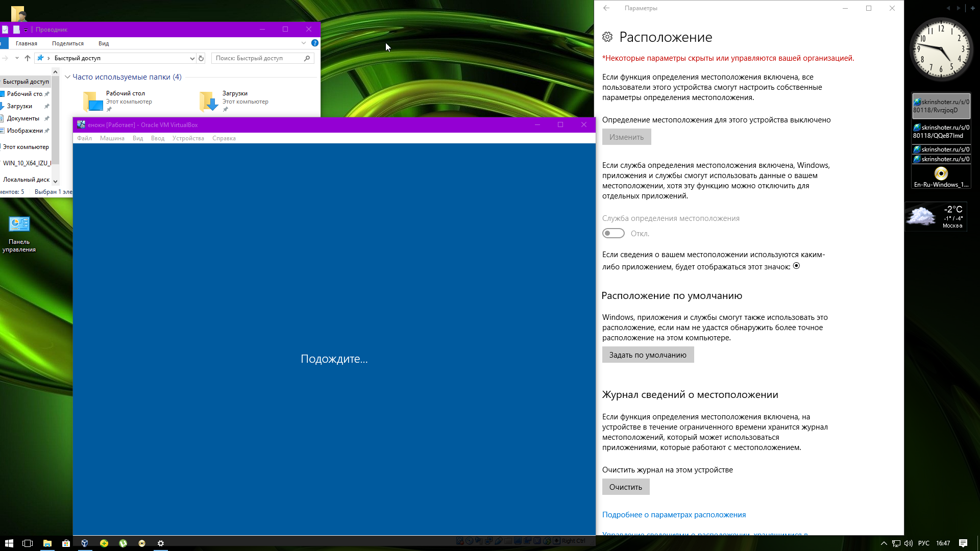Open address bar history dropdown
Screen dimensions: 980x551
[192, 58]
